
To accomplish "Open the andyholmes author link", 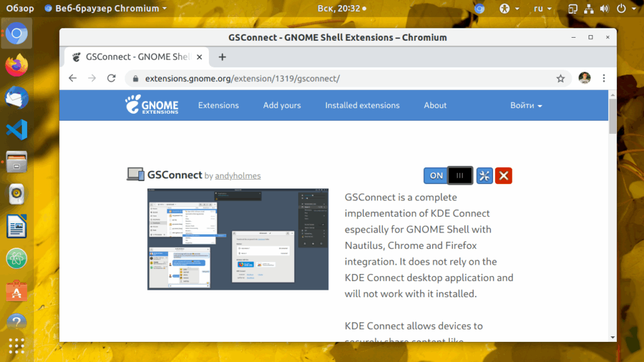I will pos(238,176).
